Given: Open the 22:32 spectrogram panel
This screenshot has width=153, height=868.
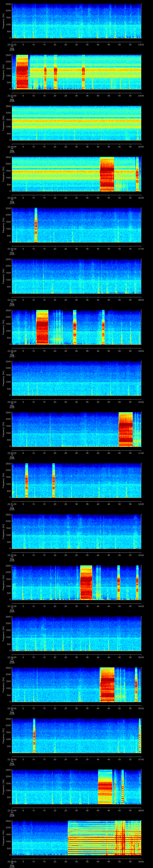Looking at the screenshot, I should click(x=76, y=531).
